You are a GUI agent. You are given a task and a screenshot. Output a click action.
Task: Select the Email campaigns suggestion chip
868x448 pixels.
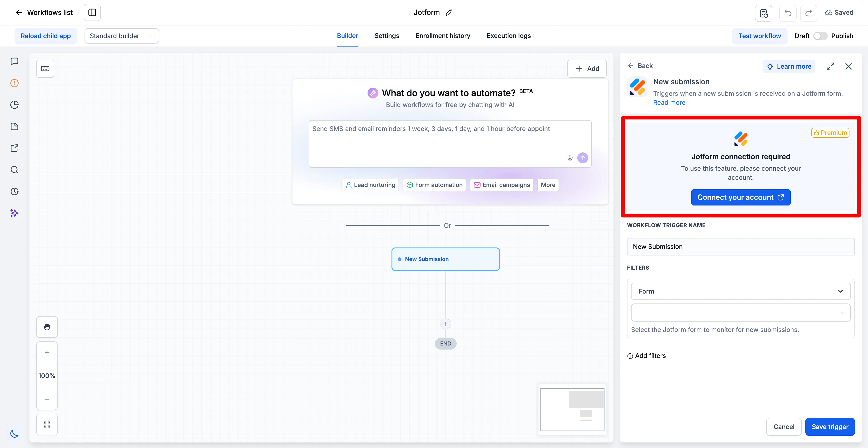[502, 185]
